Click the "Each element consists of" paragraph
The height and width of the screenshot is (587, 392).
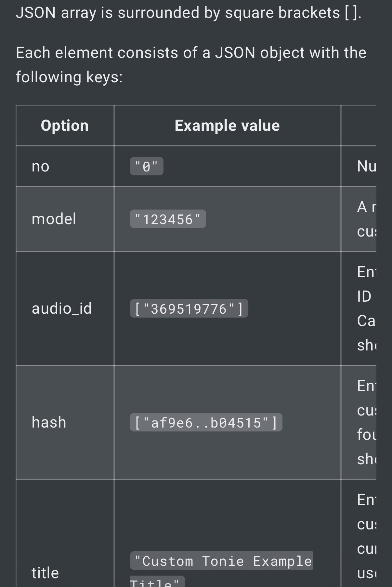pyautogui.click(x=191, y=65)
